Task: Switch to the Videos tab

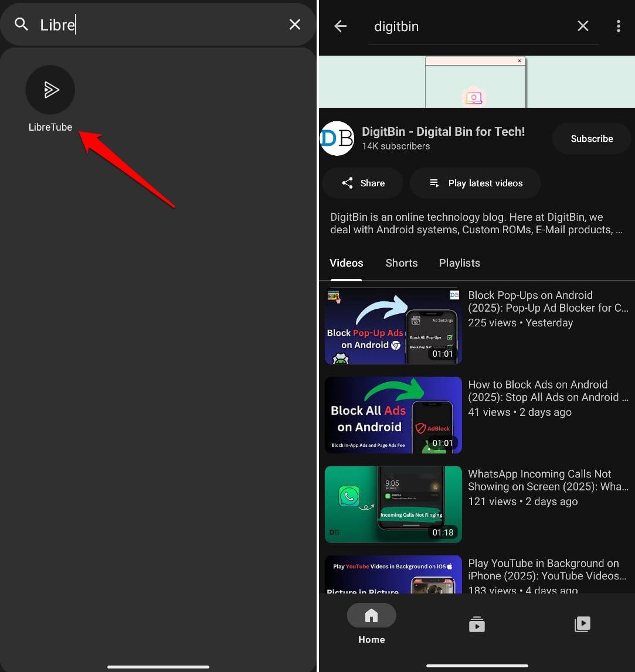Action: pyautogui.click(x=346, y=263)
